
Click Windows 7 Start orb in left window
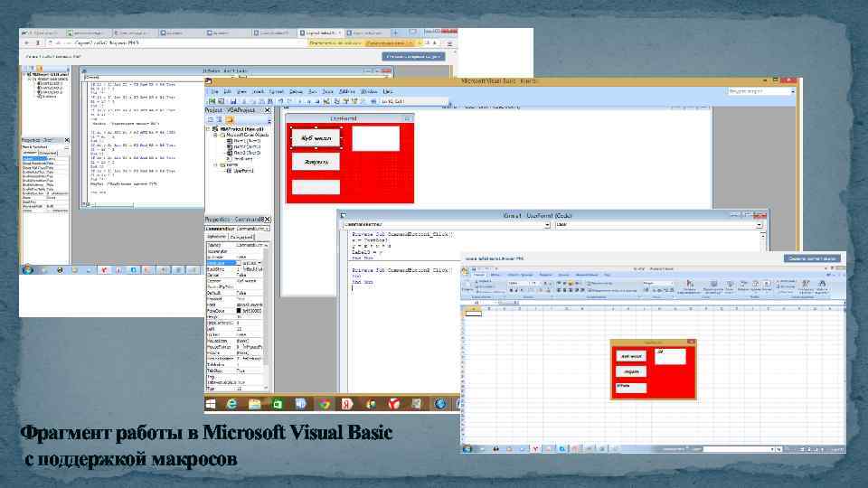[x=27, y=269]
